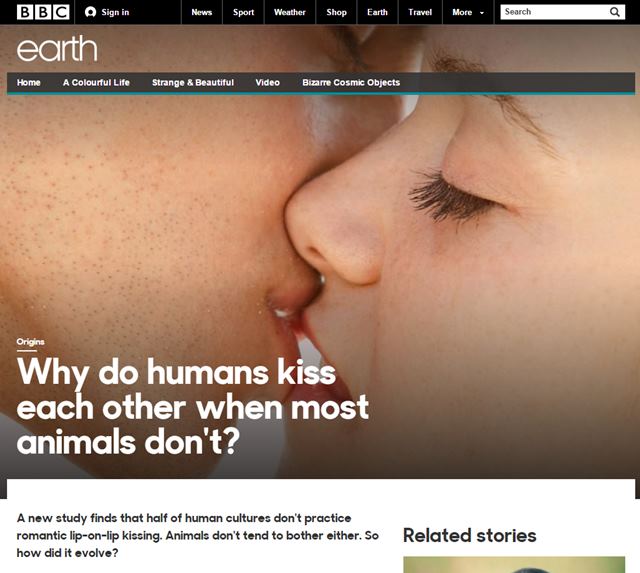The height and width of the screenshot is (573, 640).
Task: Open the Home tab in earth menu
Action: coord(29,82)
